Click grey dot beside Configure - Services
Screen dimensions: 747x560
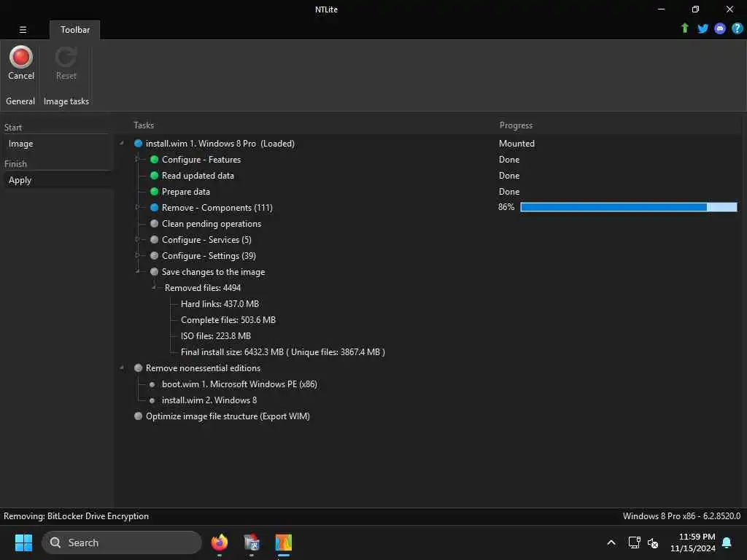pyautogui.click(x=154, y=239)
